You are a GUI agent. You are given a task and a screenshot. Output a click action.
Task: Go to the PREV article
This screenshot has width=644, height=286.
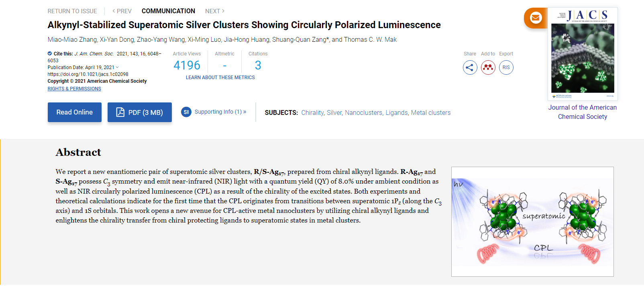point(122,11)
